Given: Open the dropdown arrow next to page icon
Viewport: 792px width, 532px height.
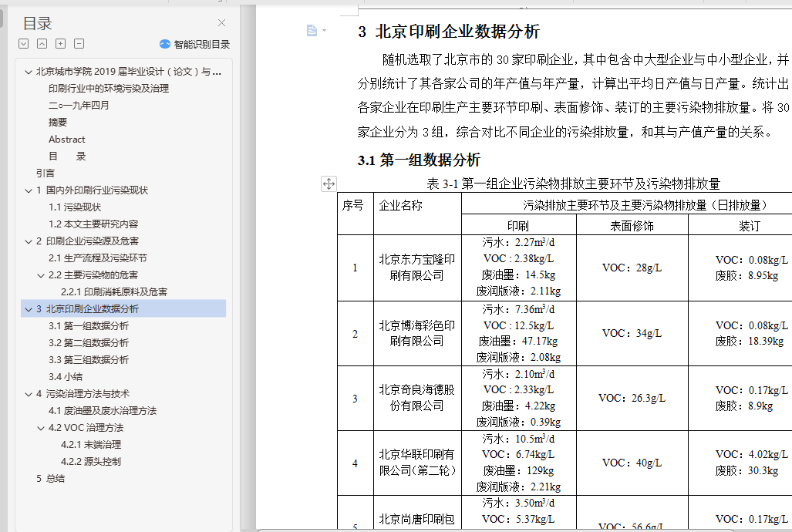Looking at the screenshot, I should click(324, 31).
